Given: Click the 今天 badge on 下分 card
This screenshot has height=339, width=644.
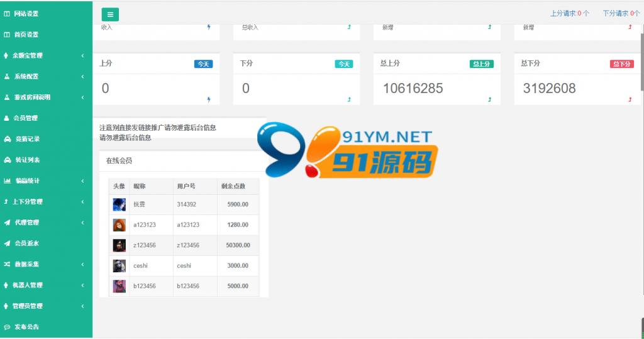Looking at the screenshot, I should click(x=344, y=64).
